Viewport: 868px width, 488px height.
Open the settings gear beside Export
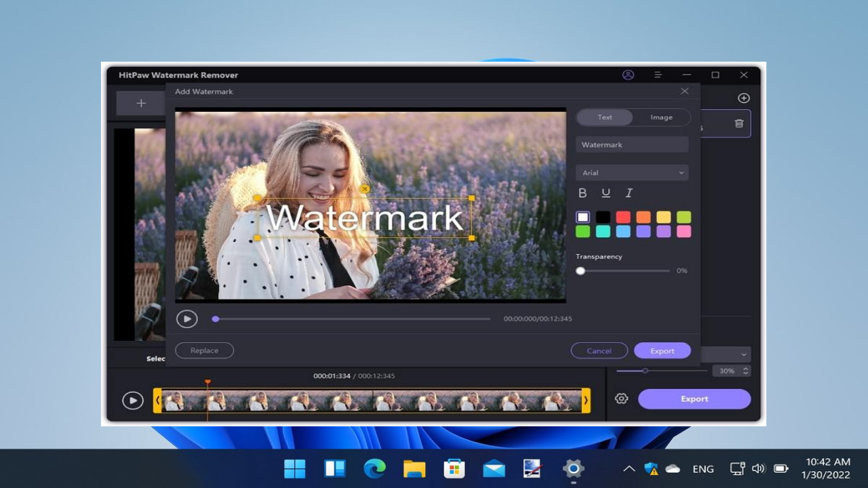(x=621, y=399)
